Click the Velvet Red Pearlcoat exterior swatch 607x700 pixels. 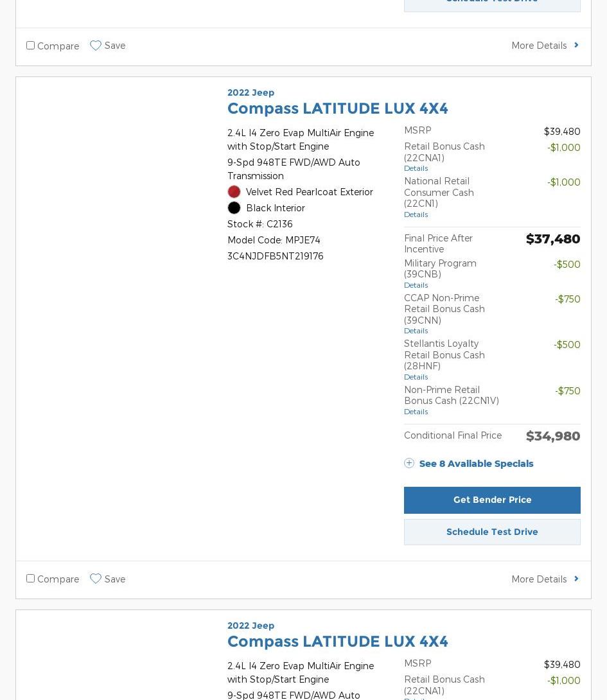234,192
